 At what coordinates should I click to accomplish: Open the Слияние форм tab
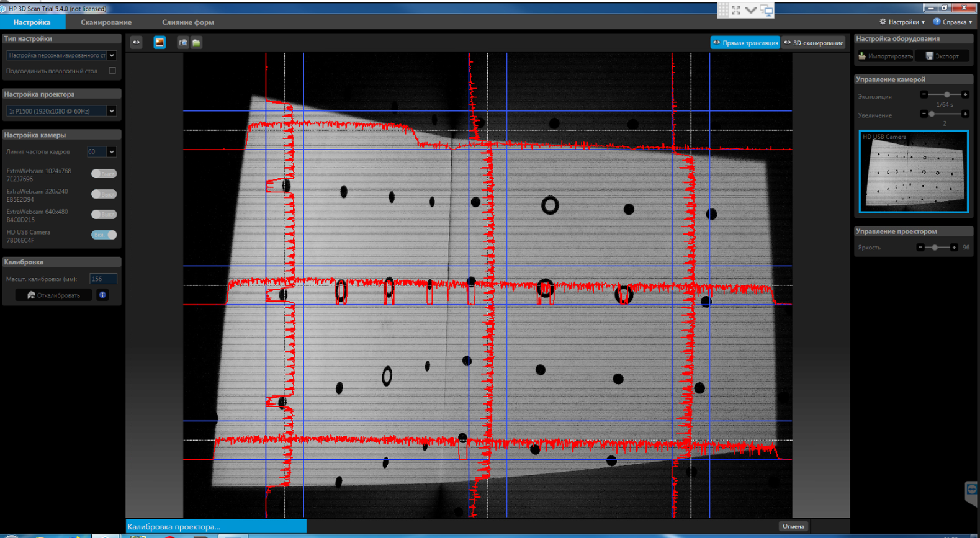(x=188, y=22)
